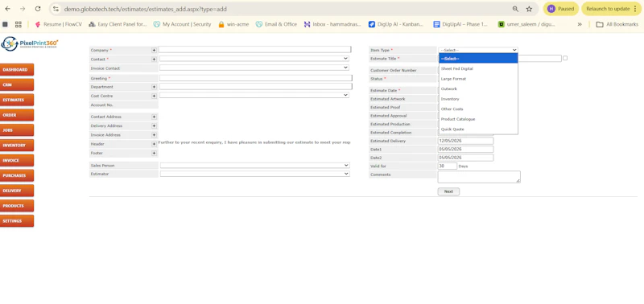The height and width of the screenshot is (304, 644).
Task: Open the Estimator dropdown
Action: click(254, 174)
